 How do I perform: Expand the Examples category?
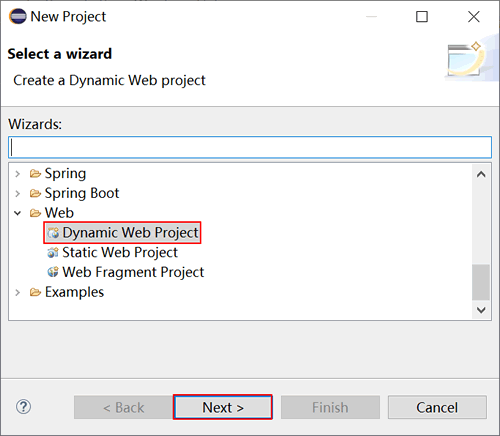pos(18,292)
